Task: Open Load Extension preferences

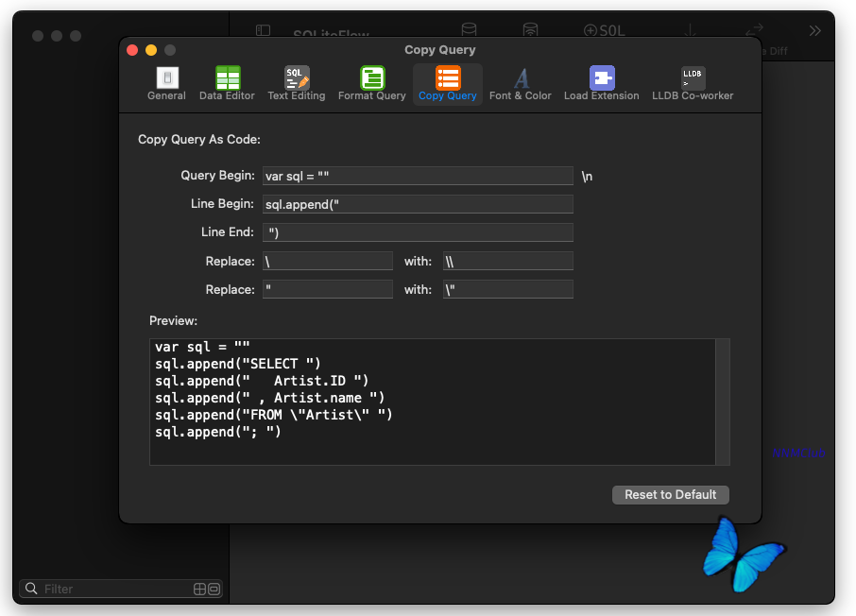Action: point(602,83)
